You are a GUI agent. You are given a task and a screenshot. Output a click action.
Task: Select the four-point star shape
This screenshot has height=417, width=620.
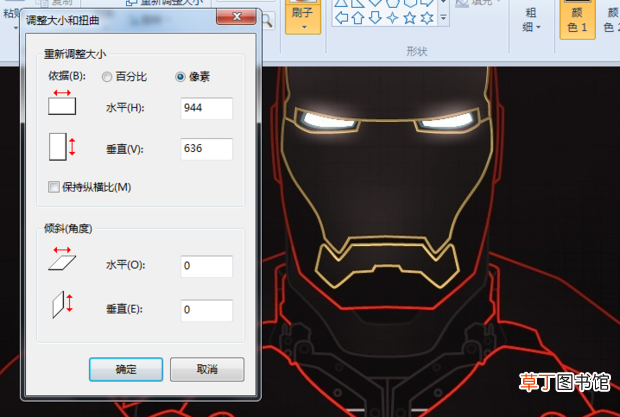click(x=392, y=18)
